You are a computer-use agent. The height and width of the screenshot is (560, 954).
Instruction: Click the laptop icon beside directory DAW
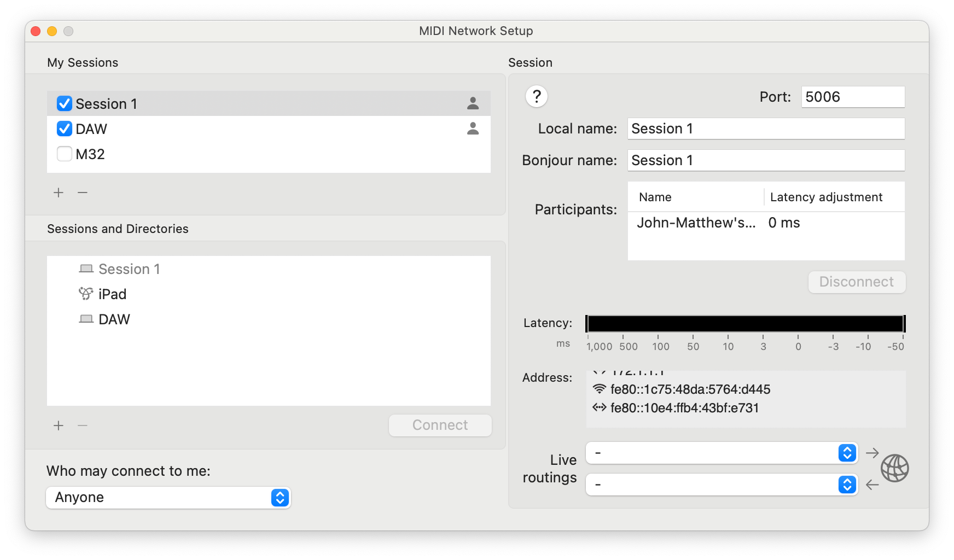86,319
